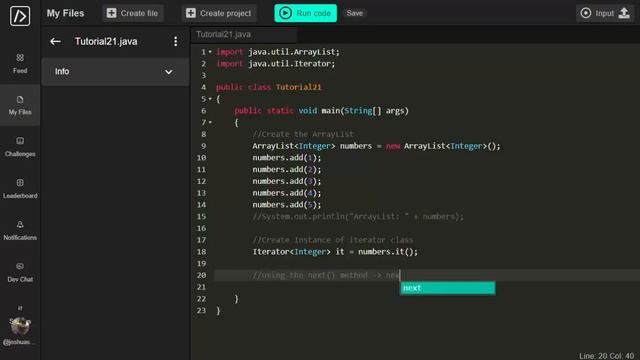Screen dimensions: 640x360
Task: Open My Files in the sidebar
Action: [x=20, y=105]
